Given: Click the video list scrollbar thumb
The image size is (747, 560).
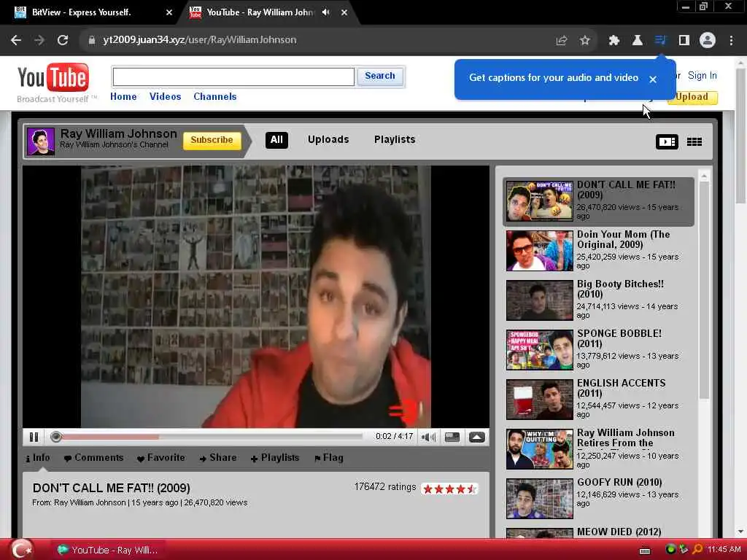Looking at the screenshot, I should (x=704, y=290).
